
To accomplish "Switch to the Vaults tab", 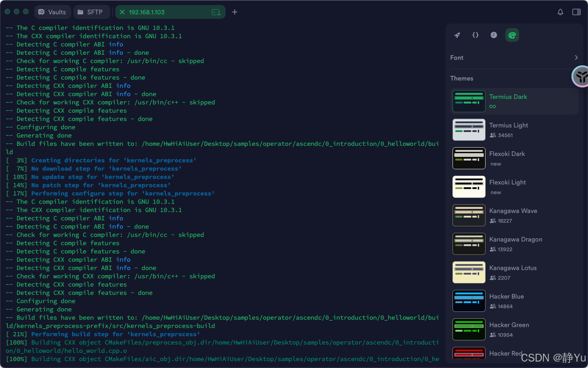I will (52, 12).
